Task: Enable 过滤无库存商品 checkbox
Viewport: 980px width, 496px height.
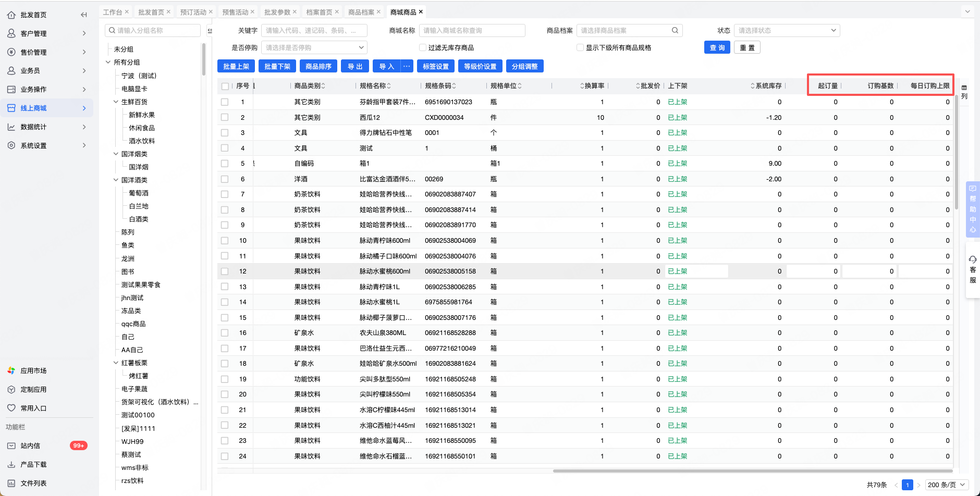Action: [423, 47]
